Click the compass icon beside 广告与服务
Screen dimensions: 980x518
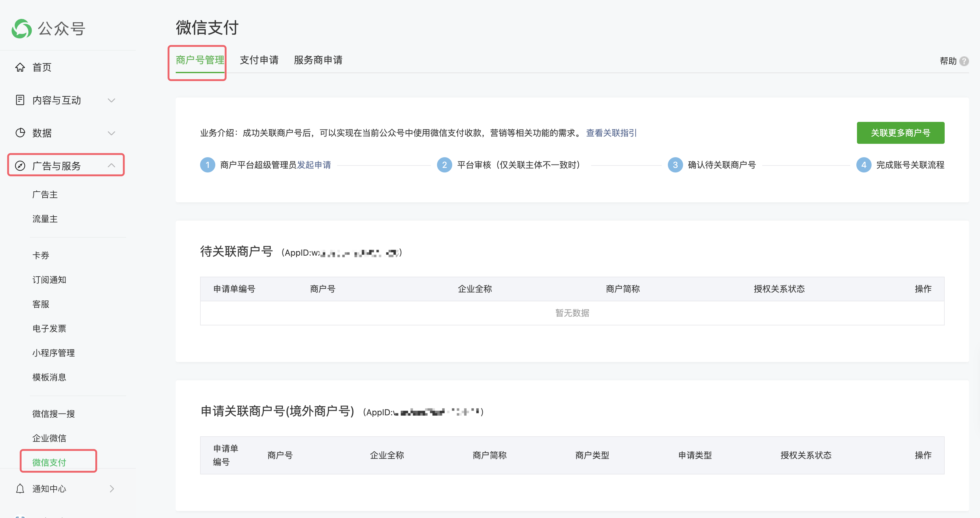tap(20, 165)
